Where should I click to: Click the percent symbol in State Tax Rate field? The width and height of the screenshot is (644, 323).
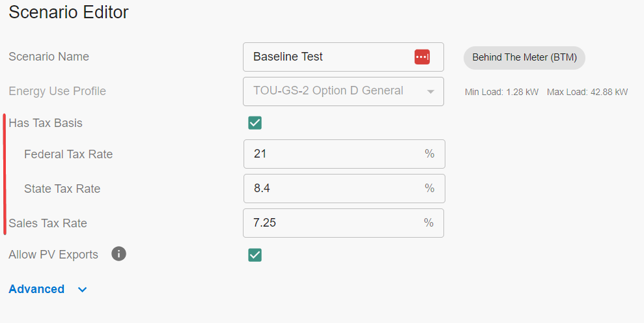coord(430,189)
